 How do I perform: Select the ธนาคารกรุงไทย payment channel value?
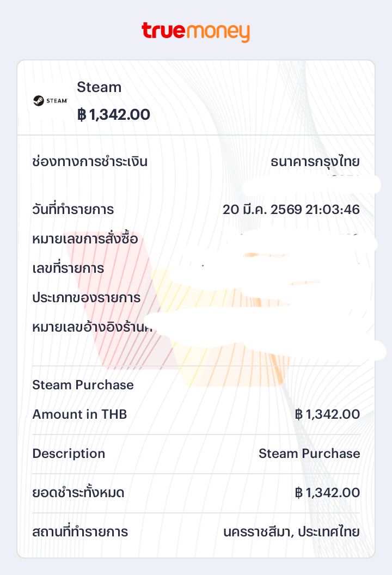tap(315, 162)
